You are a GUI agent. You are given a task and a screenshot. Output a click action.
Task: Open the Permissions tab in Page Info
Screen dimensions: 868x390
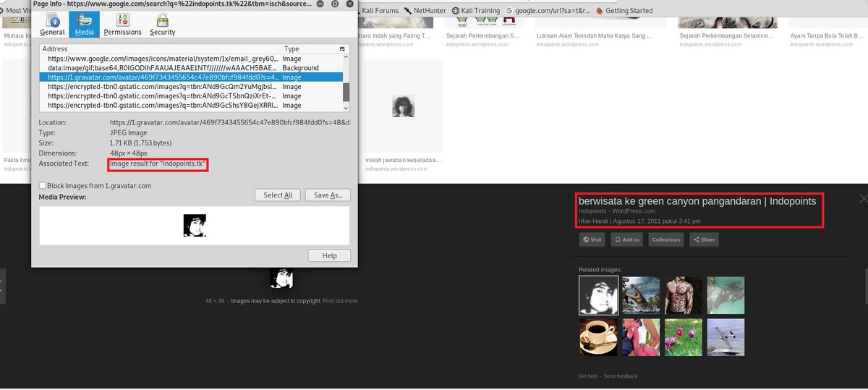coord(122,24)
